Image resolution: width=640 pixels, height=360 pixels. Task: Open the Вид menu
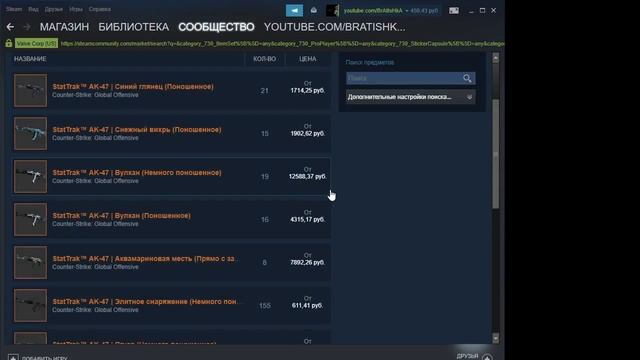pyautogui.click(x=33, y=9)
